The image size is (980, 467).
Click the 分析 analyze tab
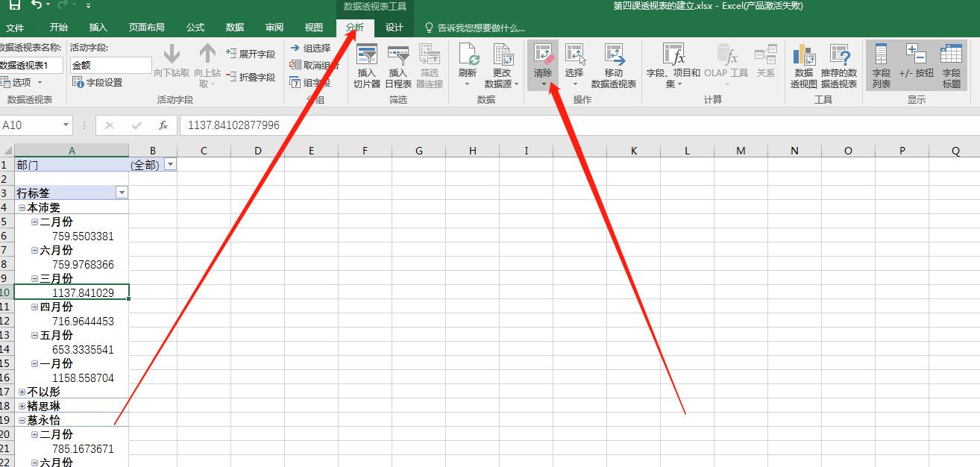click(x=355, y=28)
